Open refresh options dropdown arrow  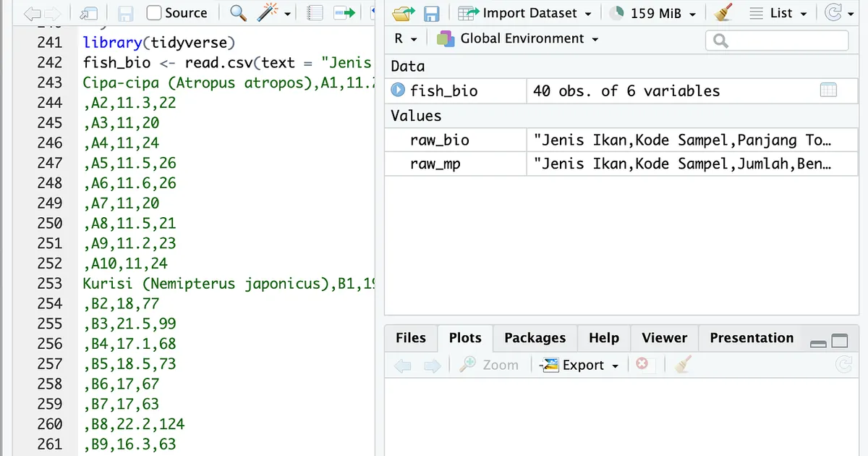(850, 14)
